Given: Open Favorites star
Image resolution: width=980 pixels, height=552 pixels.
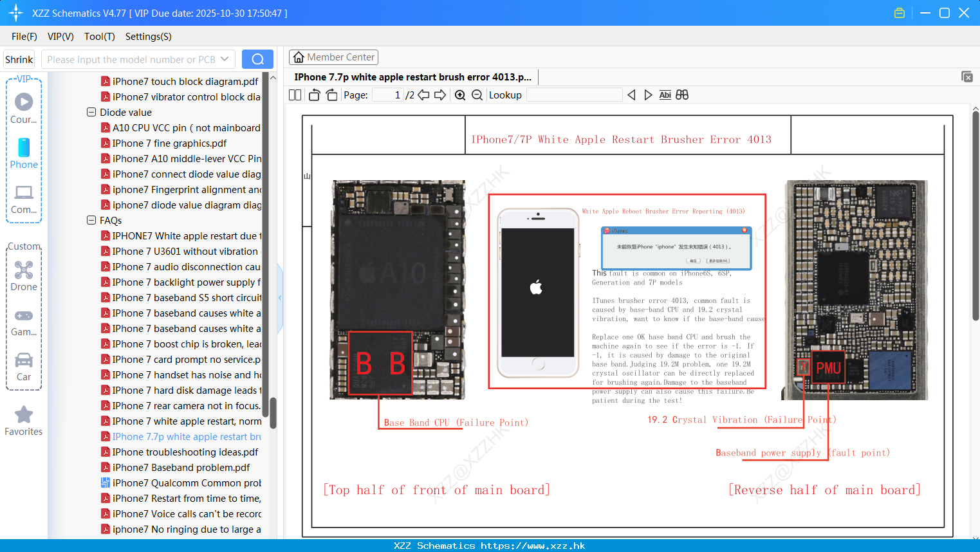Looking at the screenshot, I should pos(24,415).
